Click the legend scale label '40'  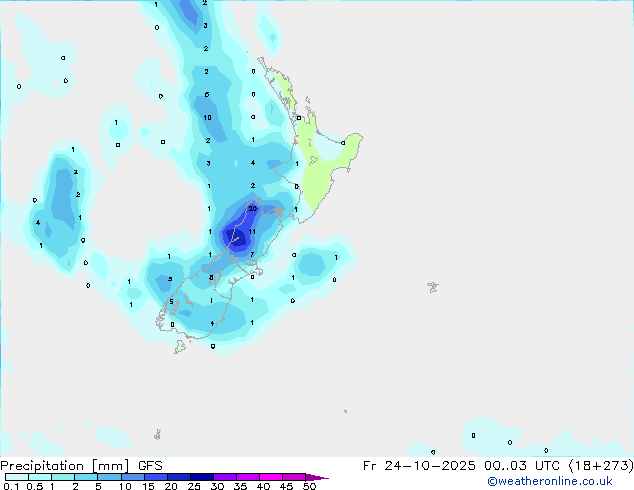click(x=263, y=486)
